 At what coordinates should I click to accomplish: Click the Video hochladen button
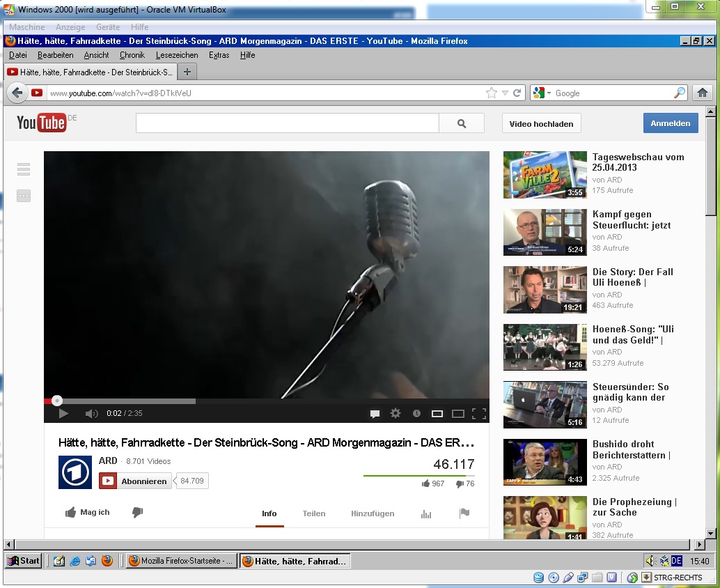pos(541,123)
